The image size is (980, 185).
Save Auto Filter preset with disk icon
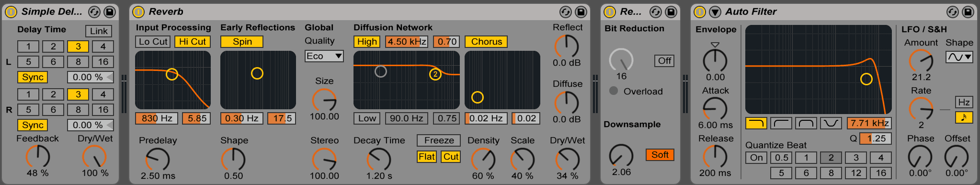point(968,12)
